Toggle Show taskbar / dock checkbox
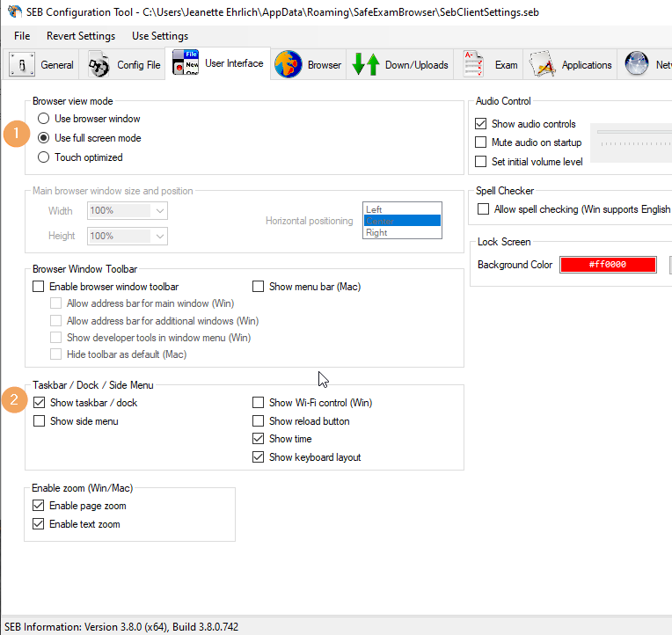The image size is (672, 635). (39, 403)
